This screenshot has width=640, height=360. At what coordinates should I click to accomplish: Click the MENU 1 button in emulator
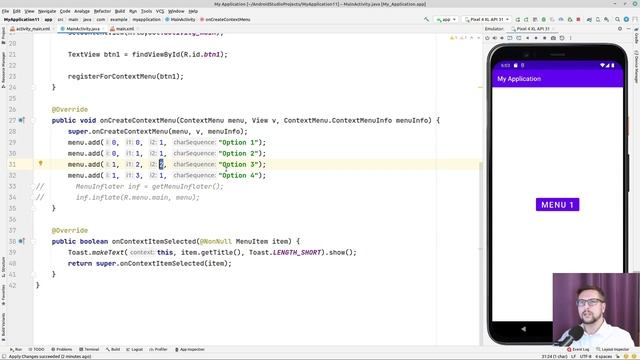[x=557, y=204]
